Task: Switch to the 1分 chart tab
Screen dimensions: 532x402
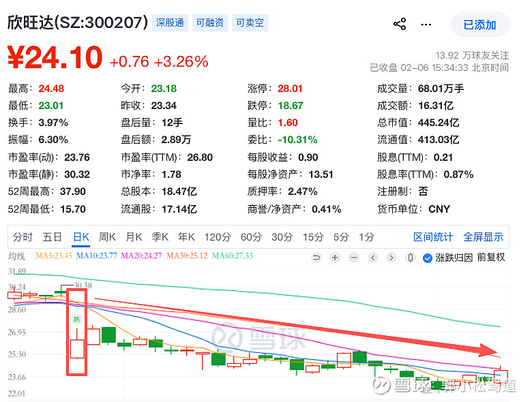Action: coord(367,237)
